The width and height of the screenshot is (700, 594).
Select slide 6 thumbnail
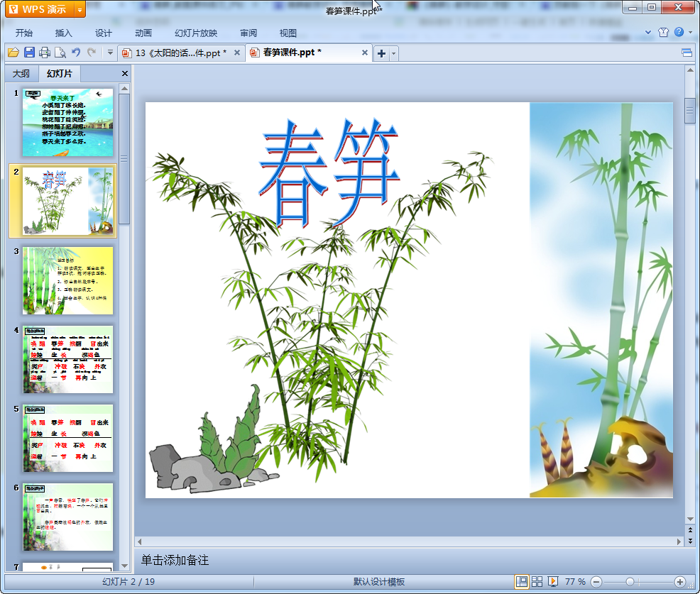pyautogui.click(x=68, y=517)
